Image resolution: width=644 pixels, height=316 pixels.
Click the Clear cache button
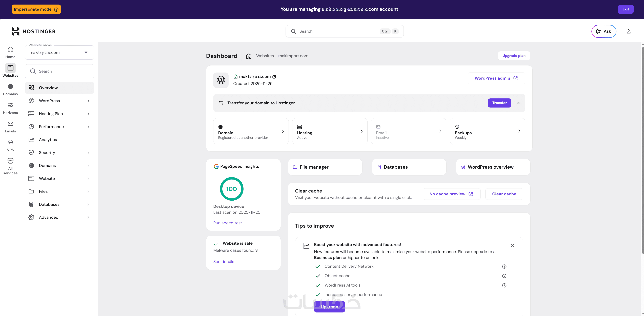coord(504,194)
